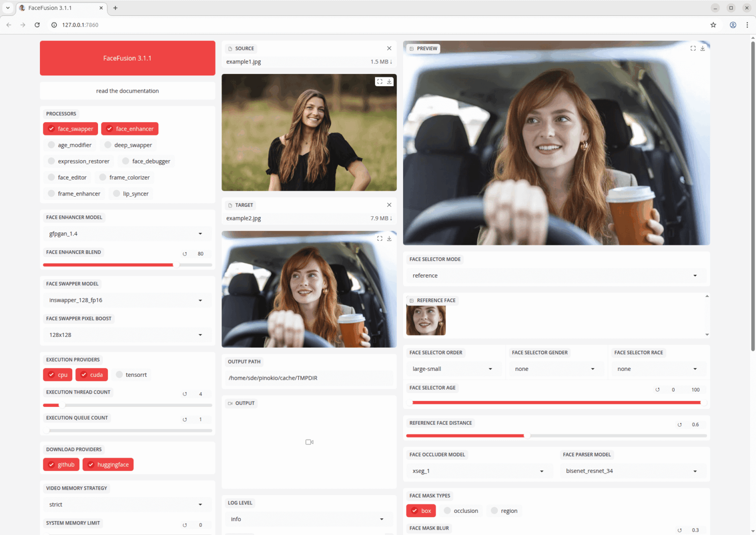756x535 pixels.
Task: Clear the SOURCE file with the X
Action: (389, 48)
